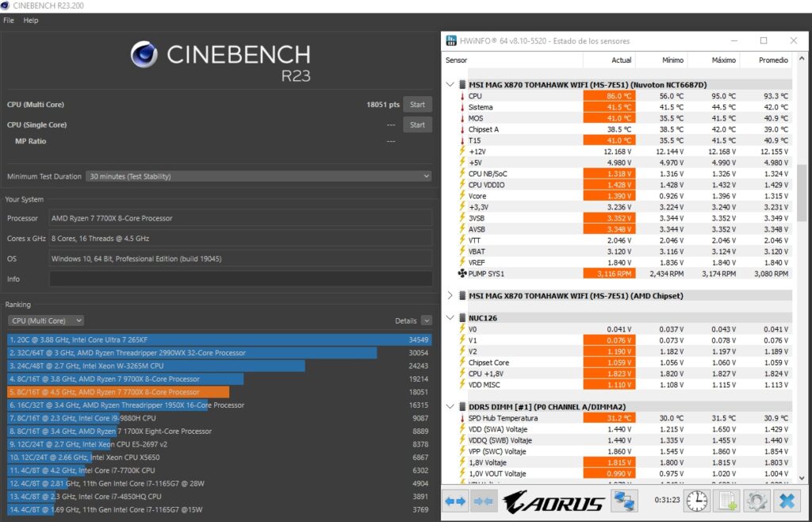Click the chip icon beside NUC126

pos(462,318)
